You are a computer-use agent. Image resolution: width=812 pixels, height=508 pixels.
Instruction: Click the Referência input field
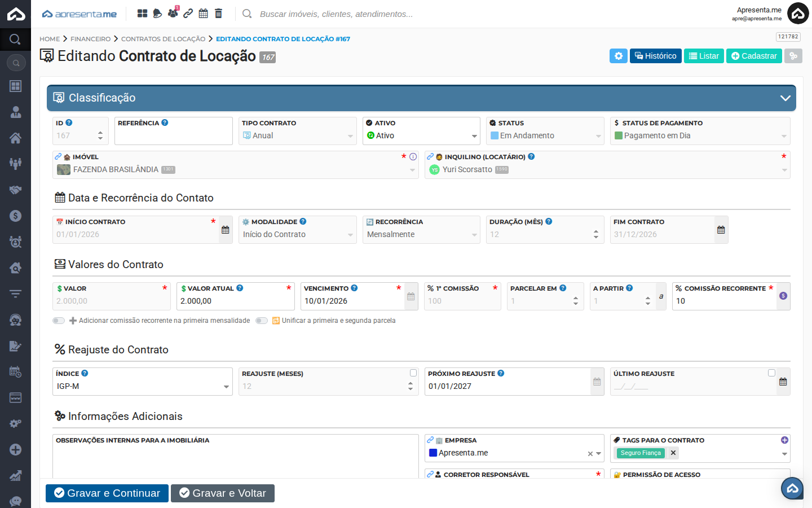click(173, 136)
